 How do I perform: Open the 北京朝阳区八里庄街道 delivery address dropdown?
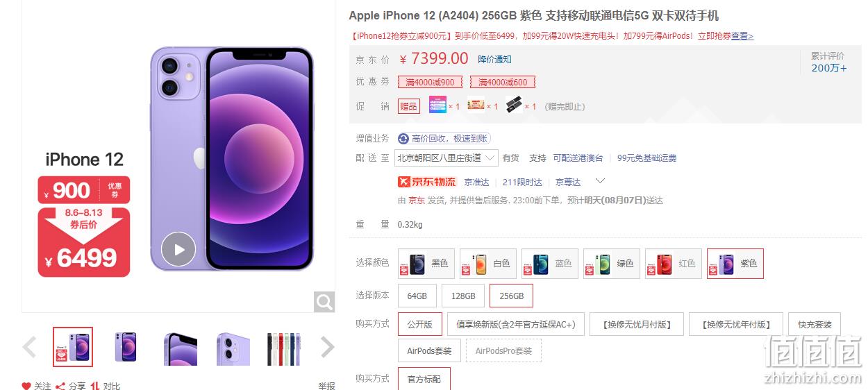tap(446, 158)
